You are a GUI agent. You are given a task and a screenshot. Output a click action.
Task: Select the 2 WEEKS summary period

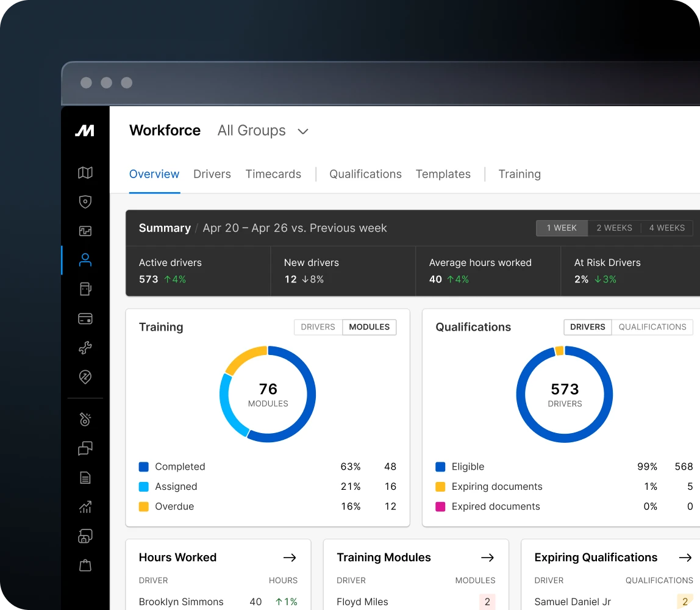[614, 228]
